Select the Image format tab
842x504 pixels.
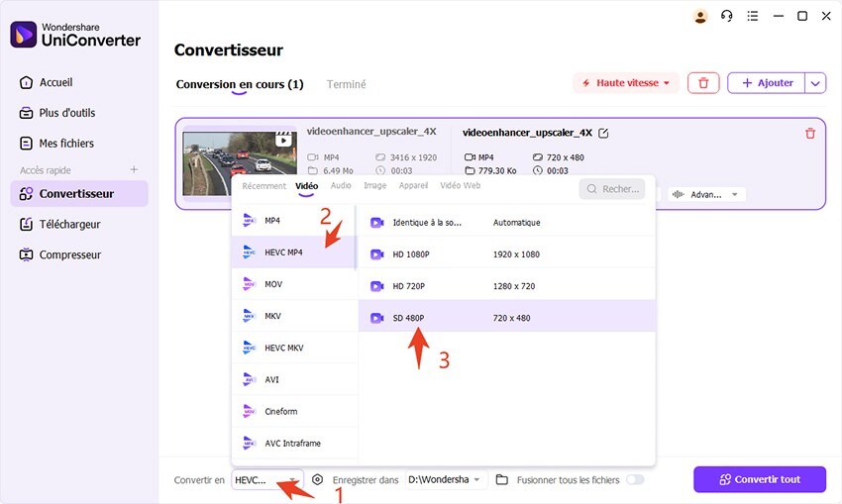click(374, 185)
